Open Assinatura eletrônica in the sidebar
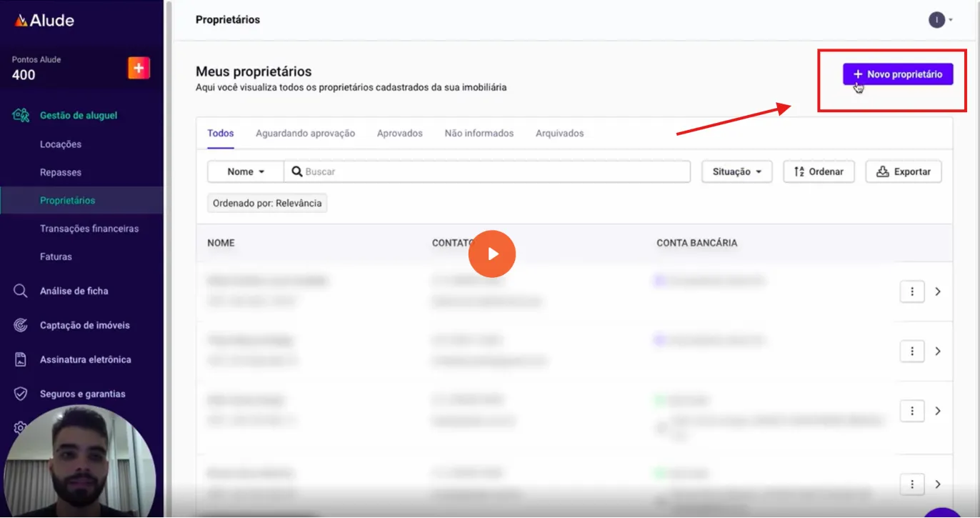The height and width of the screenshot is (518, 980). 86,359
